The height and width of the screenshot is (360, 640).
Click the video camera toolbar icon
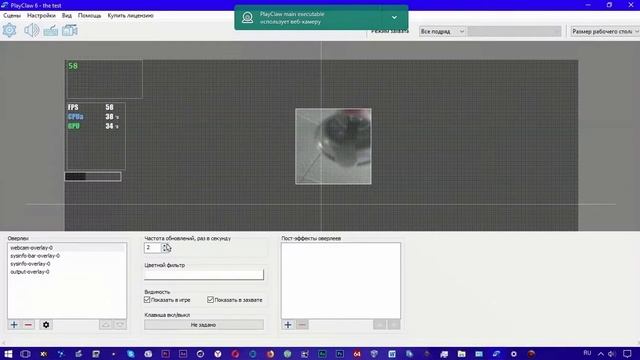70,30
